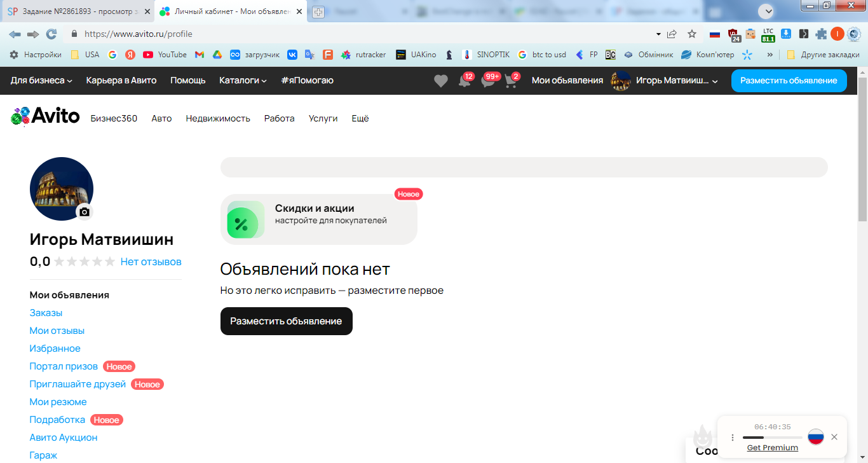This screenshot has height=463, width=868.
Task: Open the LTC price extension
Action: pos(768,34)
